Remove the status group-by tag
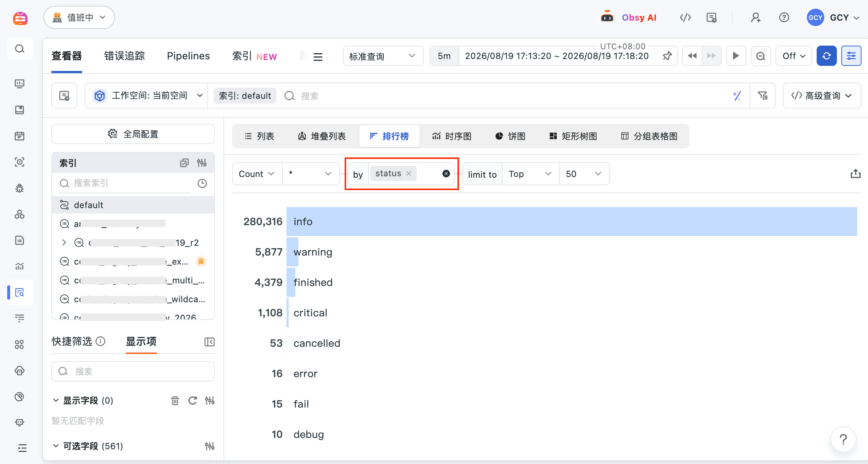 click(409, 173)
